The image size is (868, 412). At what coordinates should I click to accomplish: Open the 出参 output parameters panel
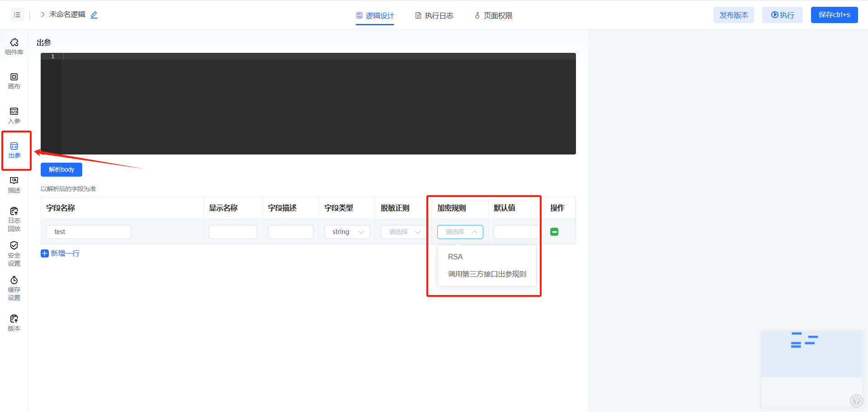[14, 150]
